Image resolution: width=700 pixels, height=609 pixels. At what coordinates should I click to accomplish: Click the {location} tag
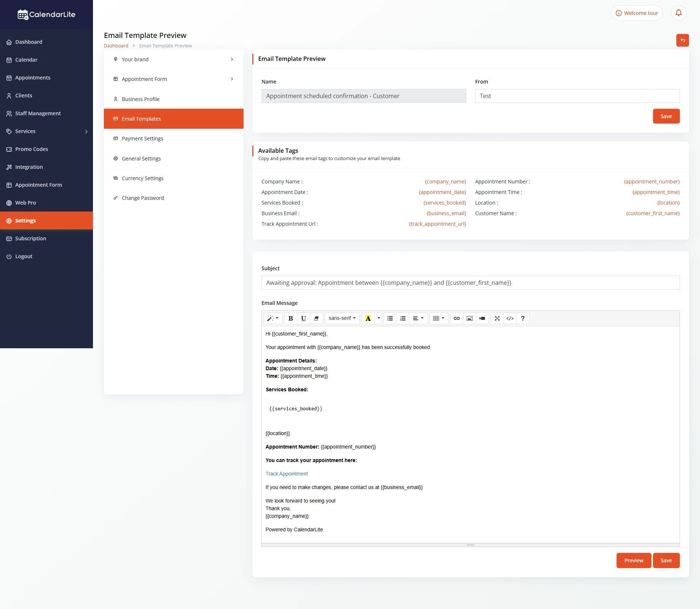(668, 203)
